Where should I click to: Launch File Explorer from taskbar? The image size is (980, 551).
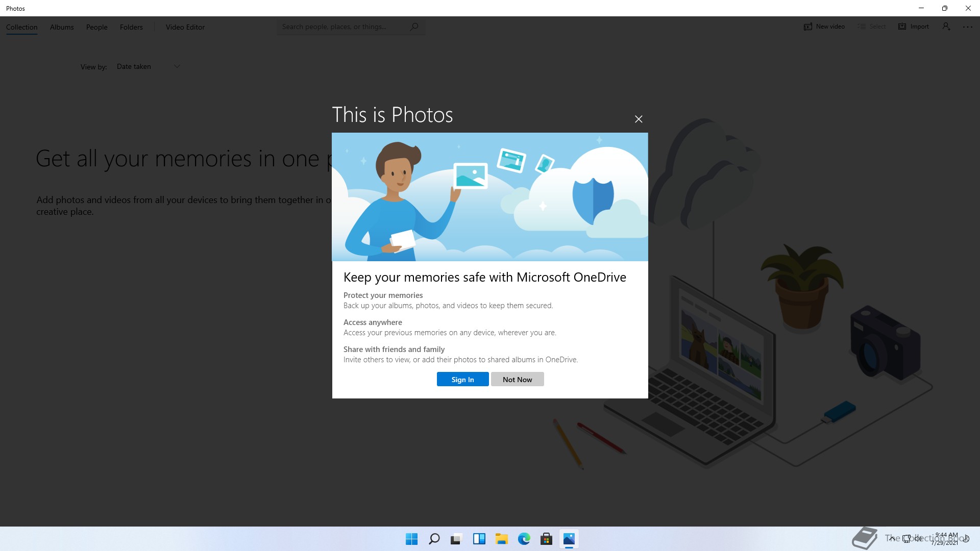(x=501, y=539)
